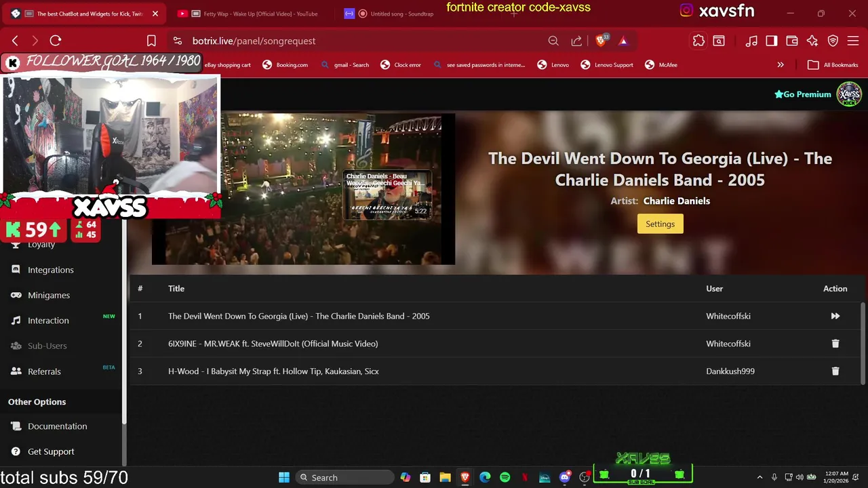Click the song queue vertical scrollbar
Screen dimensions: 868x488
[x=863, y=343]
